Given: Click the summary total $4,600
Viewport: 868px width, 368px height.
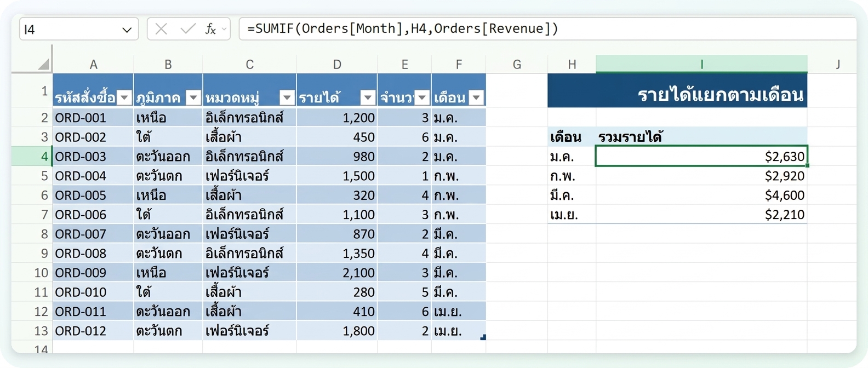Looking at the screenshot, I should tap(701, 196).
